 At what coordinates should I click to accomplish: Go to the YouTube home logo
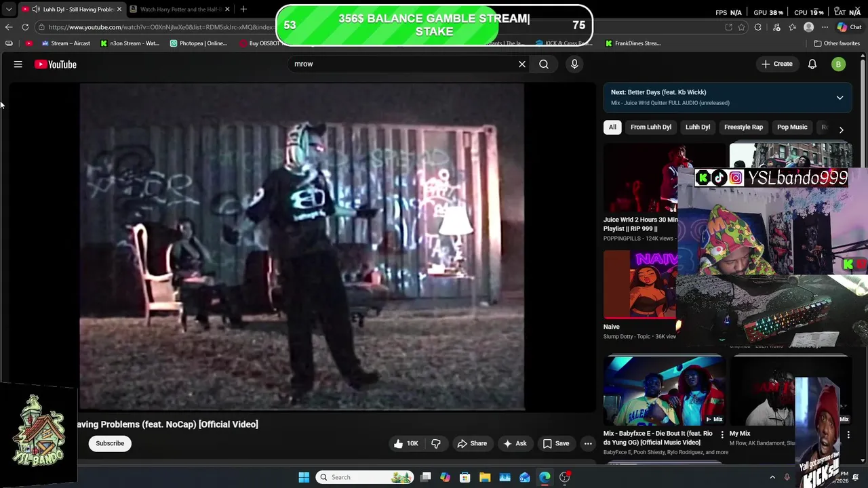[56, 64]
